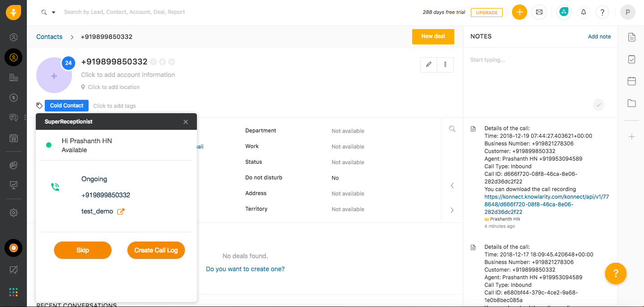This screenshot has width=644, height=307.
Task: Click the Create Call Log button
Action: 156,250
